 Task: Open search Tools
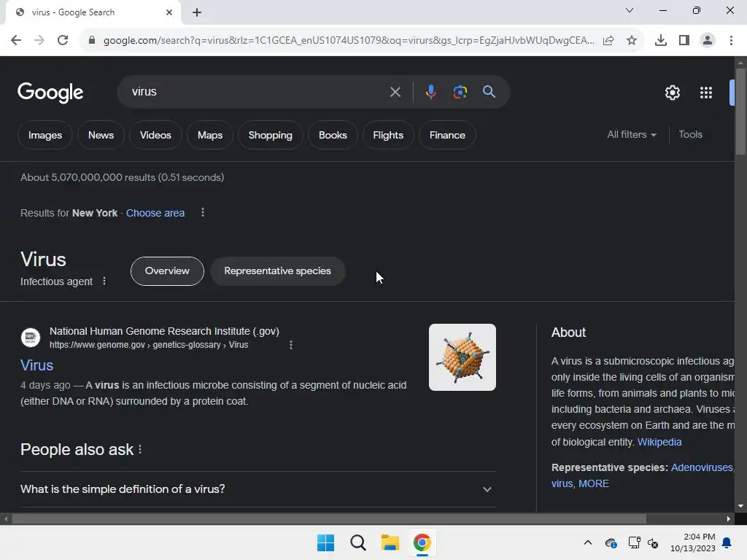point(690,135)
